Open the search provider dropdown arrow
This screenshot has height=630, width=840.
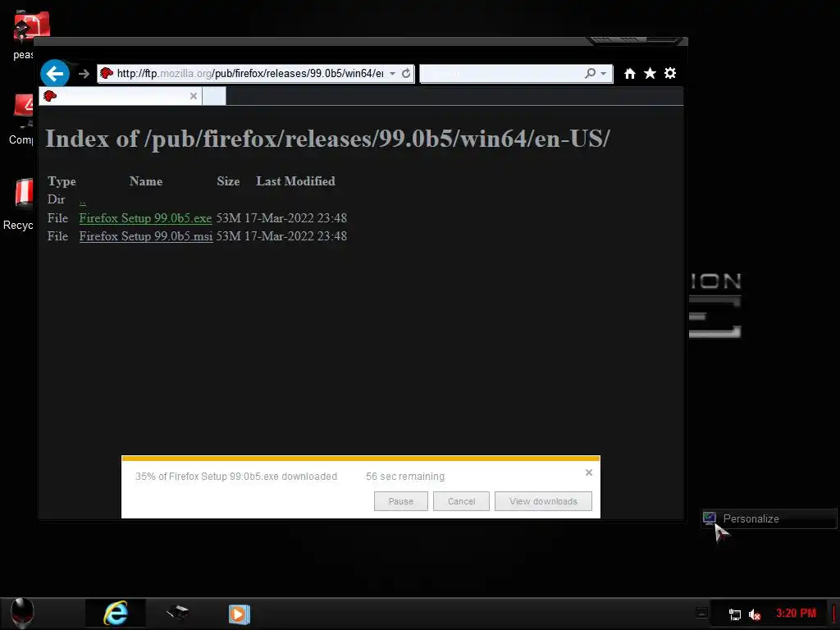point(604,73)
